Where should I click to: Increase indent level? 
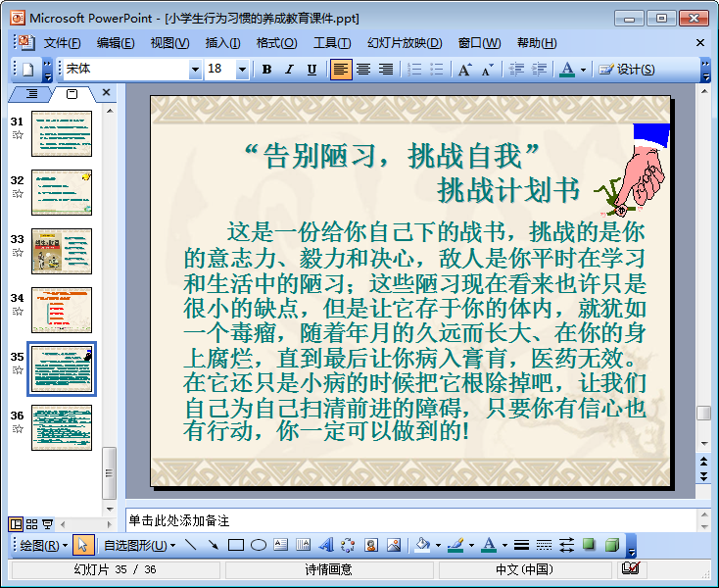click(x=539, y=70)
